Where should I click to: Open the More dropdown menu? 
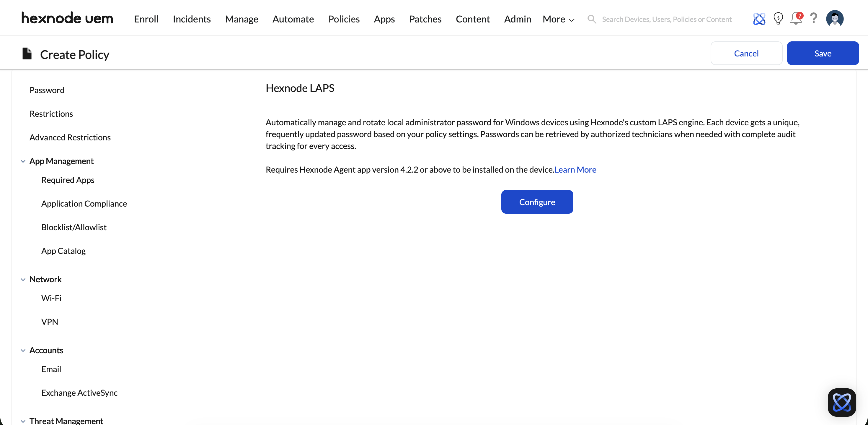tap(558, 19)
